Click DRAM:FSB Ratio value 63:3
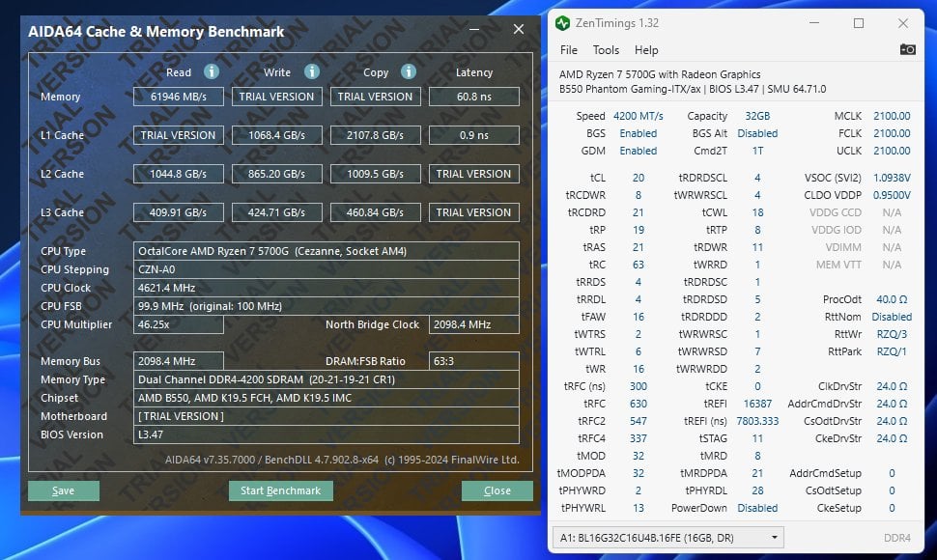The image size is (937, 560). 474,361
